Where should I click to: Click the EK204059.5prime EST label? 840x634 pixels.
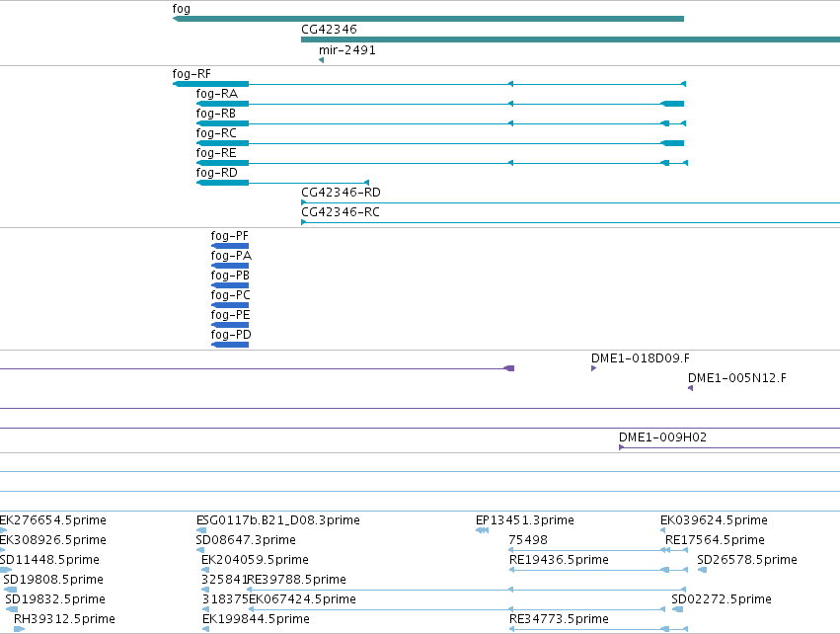255,560
